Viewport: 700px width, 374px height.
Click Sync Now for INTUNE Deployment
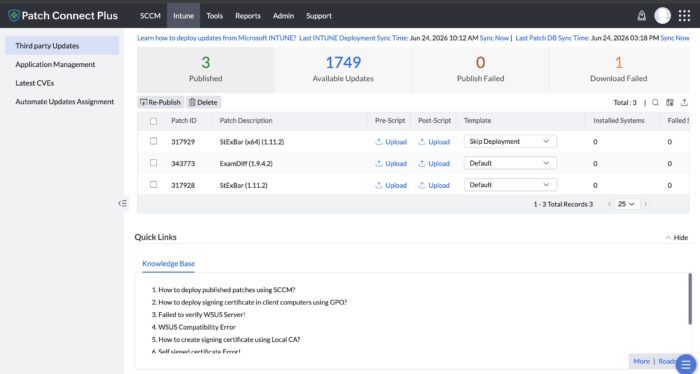pyautogui.click(x=494, y=38)
